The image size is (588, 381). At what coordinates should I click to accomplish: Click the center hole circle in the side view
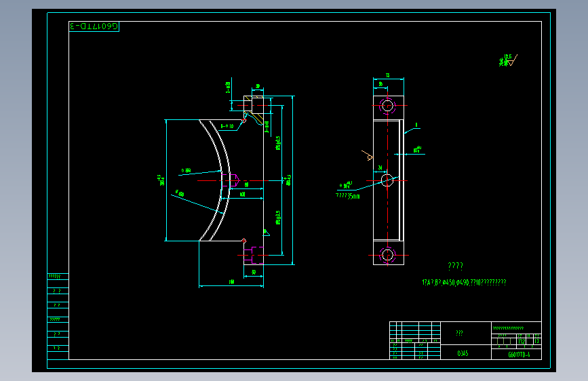click(x=387, y=180)
